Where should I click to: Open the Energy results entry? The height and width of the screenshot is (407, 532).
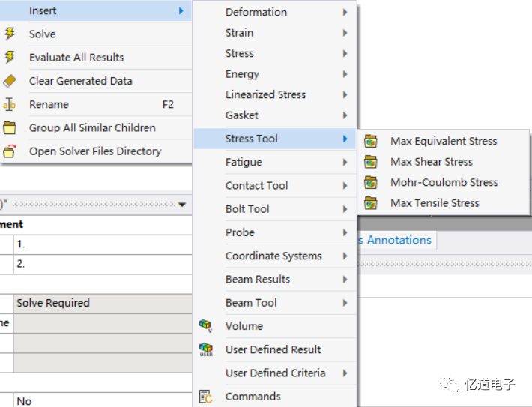(x=275, y=74)
